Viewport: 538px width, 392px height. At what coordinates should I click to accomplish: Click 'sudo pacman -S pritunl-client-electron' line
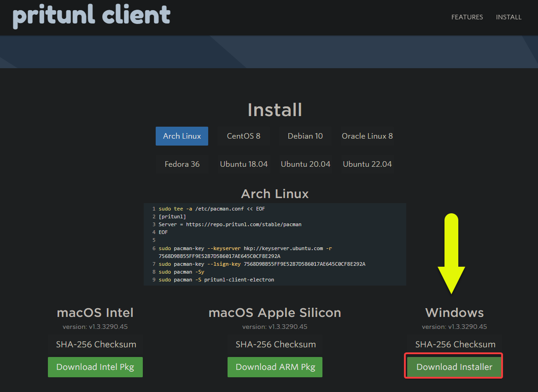point(216,280)
